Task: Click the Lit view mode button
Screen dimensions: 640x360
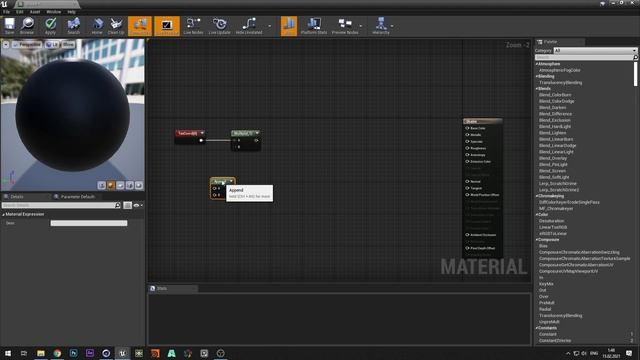Action: point(52,44)
